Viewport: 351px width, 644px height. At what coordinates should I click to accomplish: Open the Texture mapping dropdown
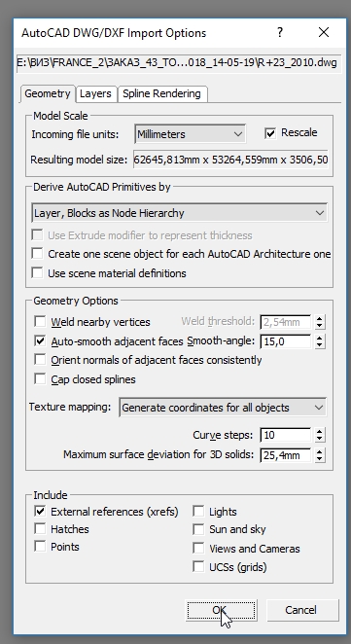pyautogui.click(x=223, y=408)
